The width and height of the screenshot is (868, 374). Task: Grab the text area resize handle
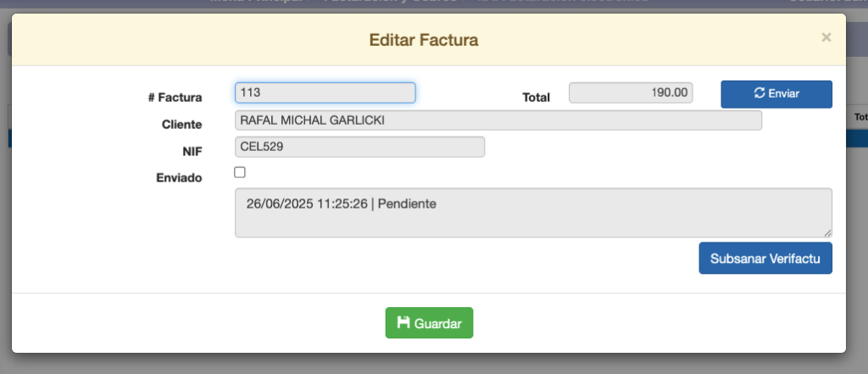click(x=827, y=232)
